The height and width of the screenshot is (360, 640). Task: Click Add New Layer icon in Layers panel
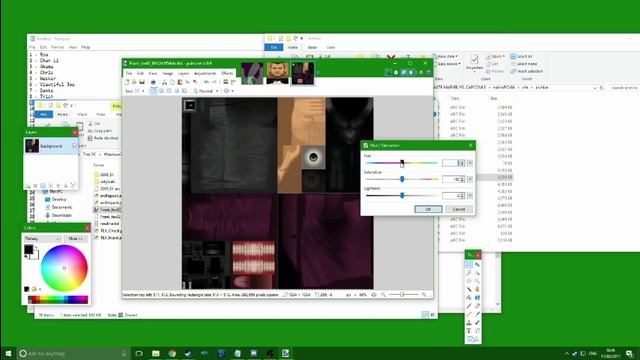pyautogui.click(x=28, y=186)
